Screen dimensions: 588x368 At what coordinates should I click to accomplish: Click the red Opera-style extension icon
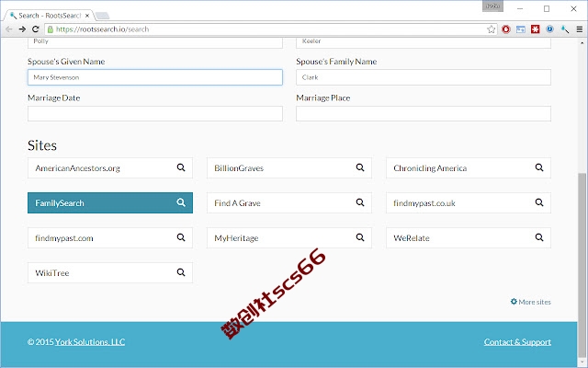tap(506, 29)
